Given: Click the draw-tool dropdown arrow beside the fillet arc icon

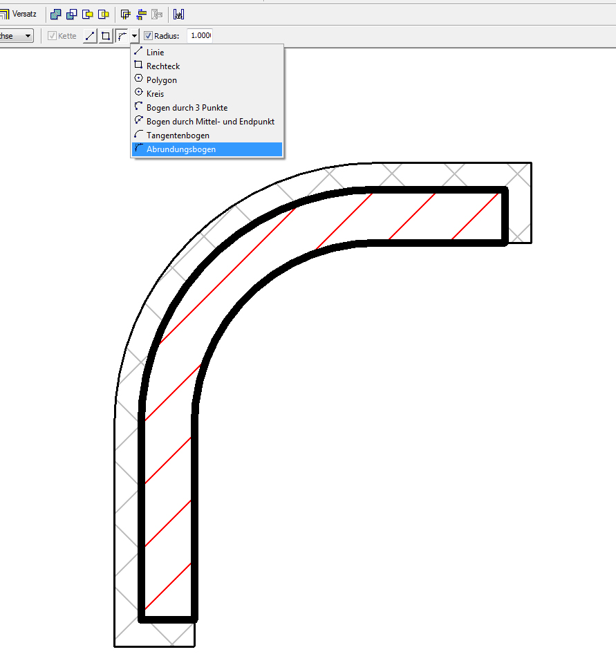Looking at the screenshot, I should [x=135, y=36].
